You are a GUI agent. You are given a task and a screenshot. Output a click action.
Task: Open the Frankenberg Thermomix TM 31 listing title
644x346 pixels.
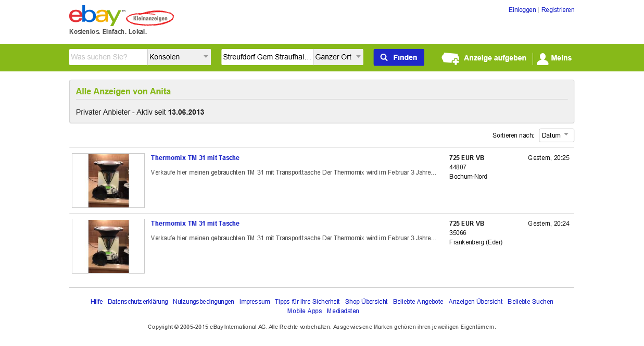(195, 224)
